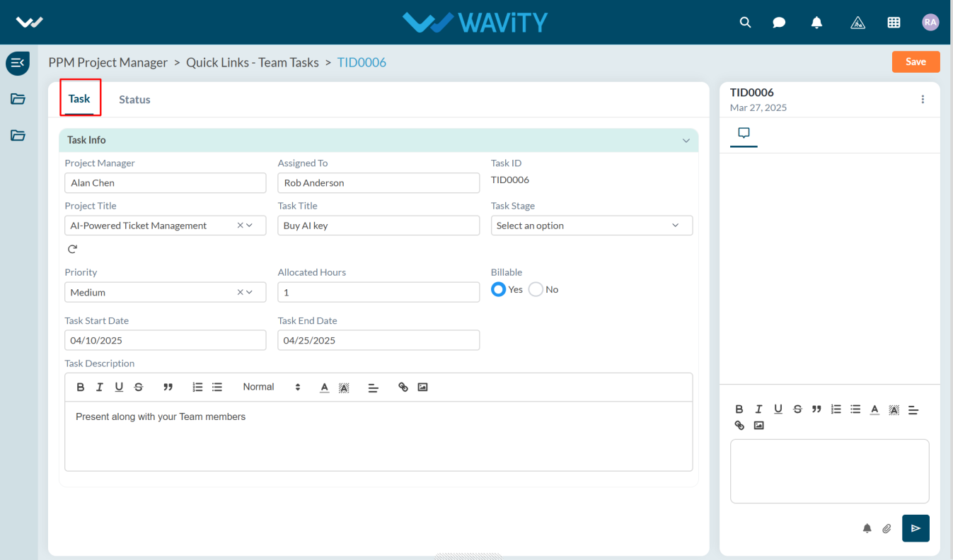Open the Task Stage dropdown
This screenshot has height=560, width=953.
591,226
